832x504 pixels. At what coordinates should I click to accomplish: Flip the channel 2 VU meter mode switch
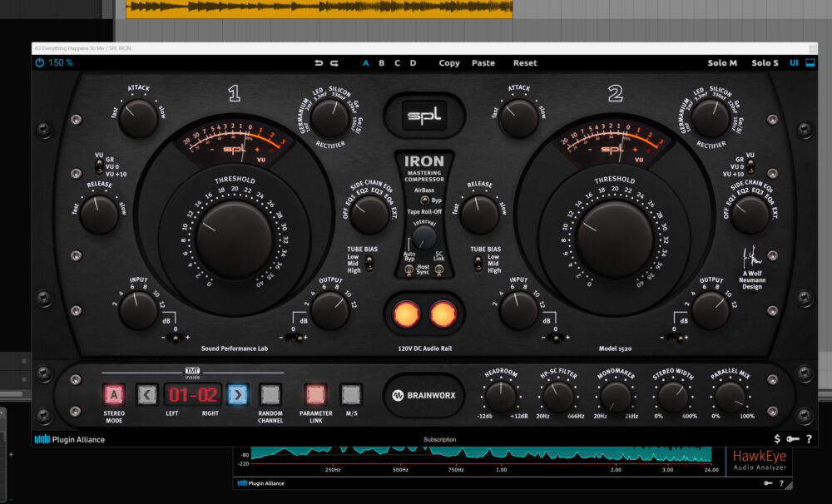coord(750,166)
